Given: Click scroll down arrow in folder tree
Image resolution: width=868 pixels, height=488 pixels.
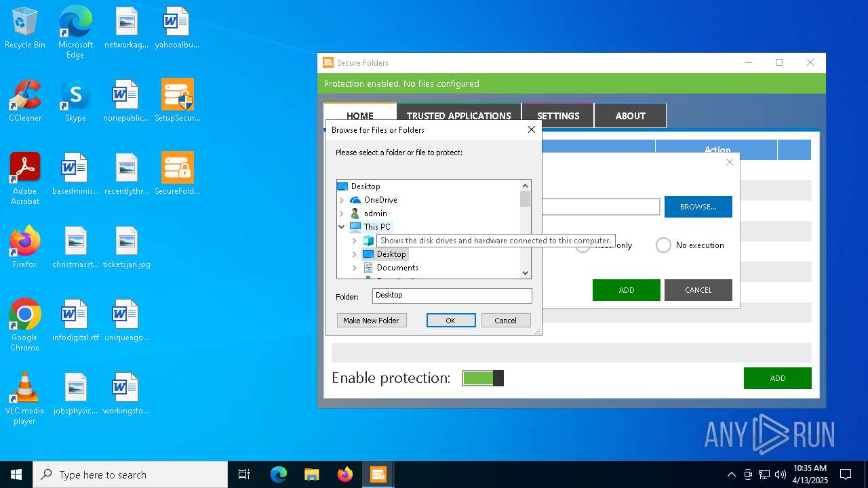Looking at the screenshot, I should [x=525, y=272].
